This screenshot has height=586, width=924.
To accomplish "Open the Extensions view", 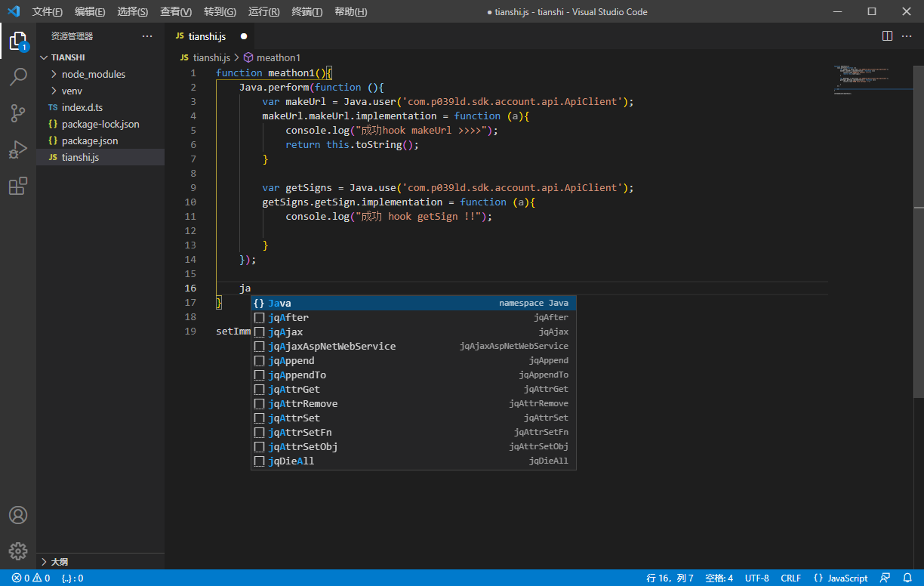I will tap(18, 186).
